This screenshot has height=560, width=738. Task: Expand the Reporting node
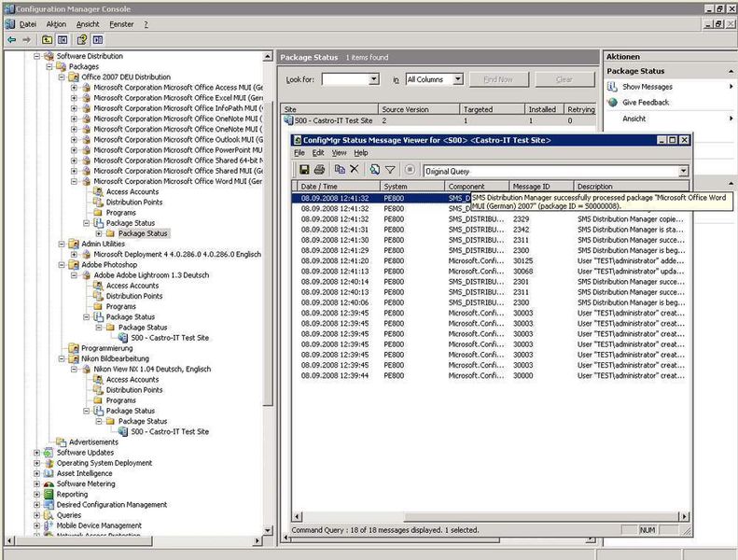(x=36, y=494)
